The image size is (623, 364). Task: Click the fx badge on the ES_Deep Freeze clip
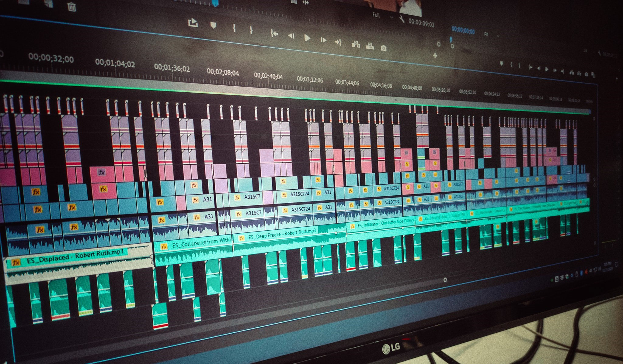[x=241, y=238]
